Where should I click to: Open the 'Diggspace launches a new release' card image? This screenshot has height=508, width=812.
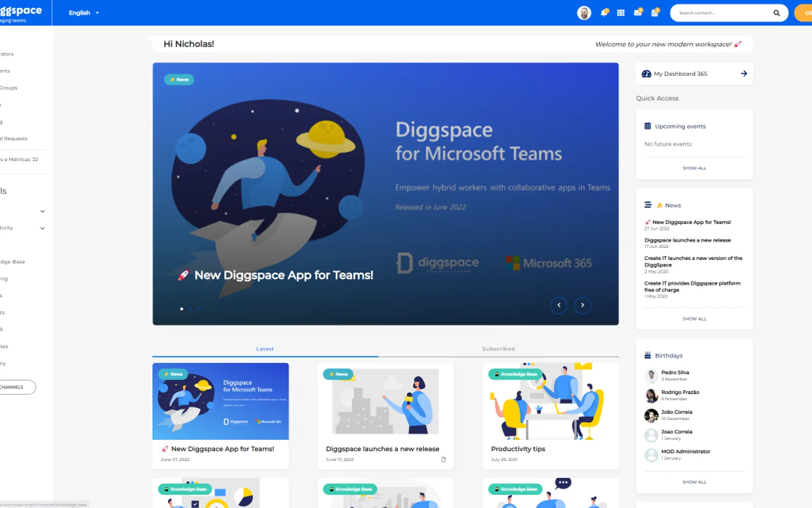point(385,401)
